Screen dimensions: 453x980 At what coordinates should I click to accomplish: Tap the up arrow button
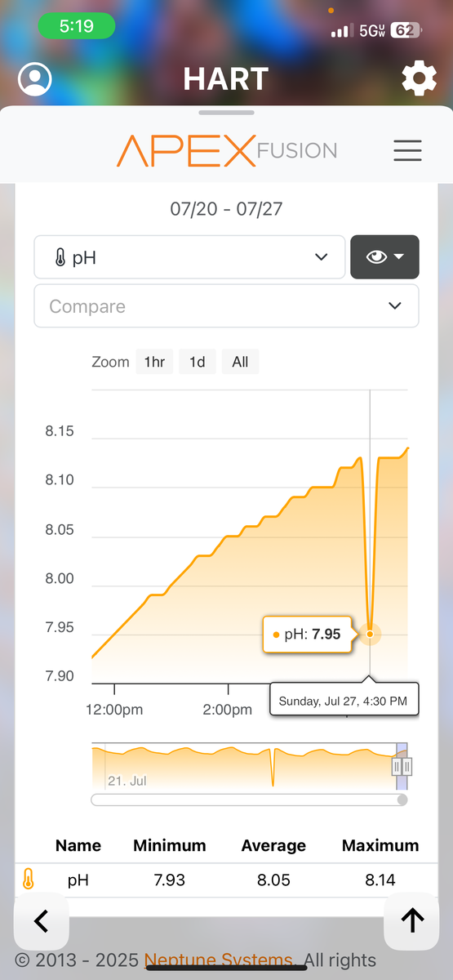(412, 920)
